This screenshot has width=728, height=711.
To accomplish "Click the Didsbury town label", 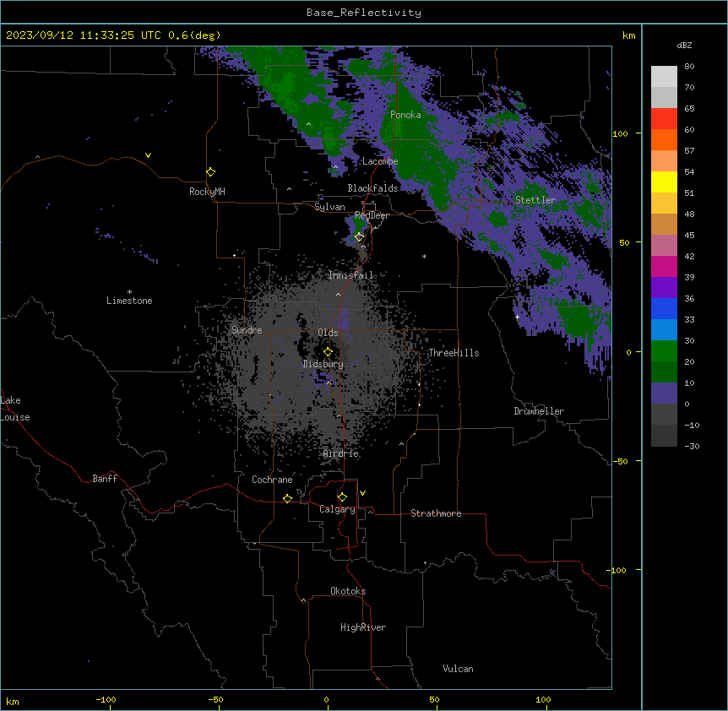I will 323,364.
